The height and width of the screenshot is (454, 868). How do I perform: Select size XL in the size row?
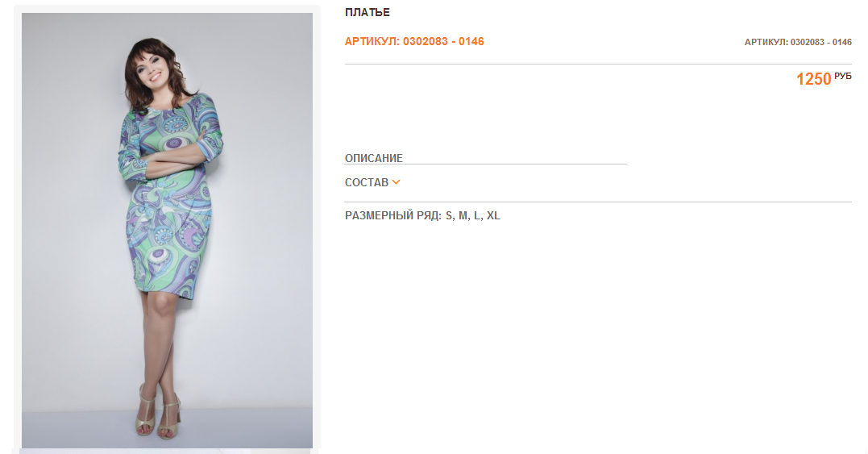click(x=493, y=216)
